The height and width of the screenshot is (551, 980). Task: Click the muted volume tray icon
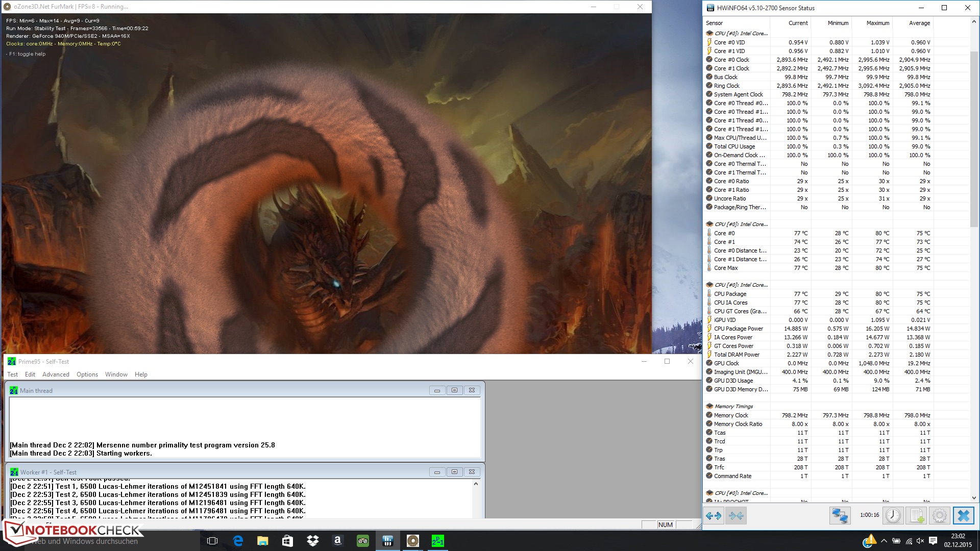coord(921,541)
